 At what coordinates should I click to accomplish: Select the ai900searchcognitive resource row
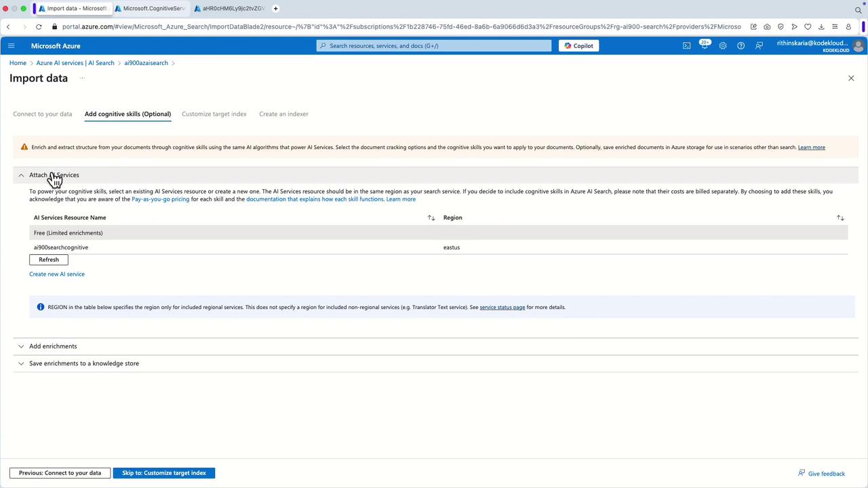pos(438,247)
